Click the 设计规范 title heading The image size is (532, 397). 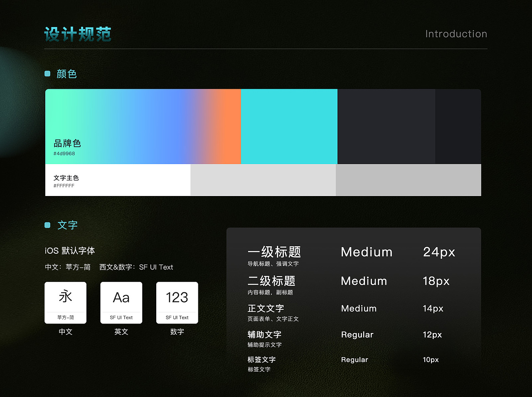(77, 34)
